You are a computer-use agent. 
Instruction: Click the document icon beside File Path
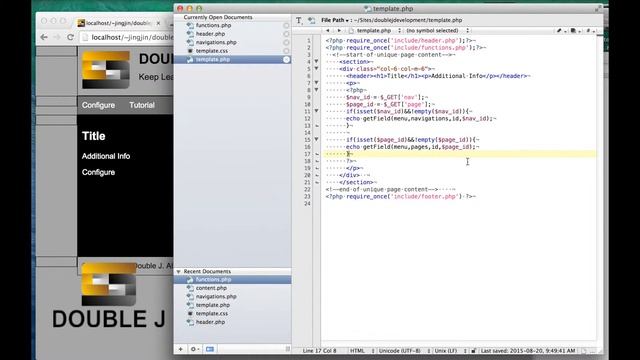pyautogui.click(x=311, y=20)
